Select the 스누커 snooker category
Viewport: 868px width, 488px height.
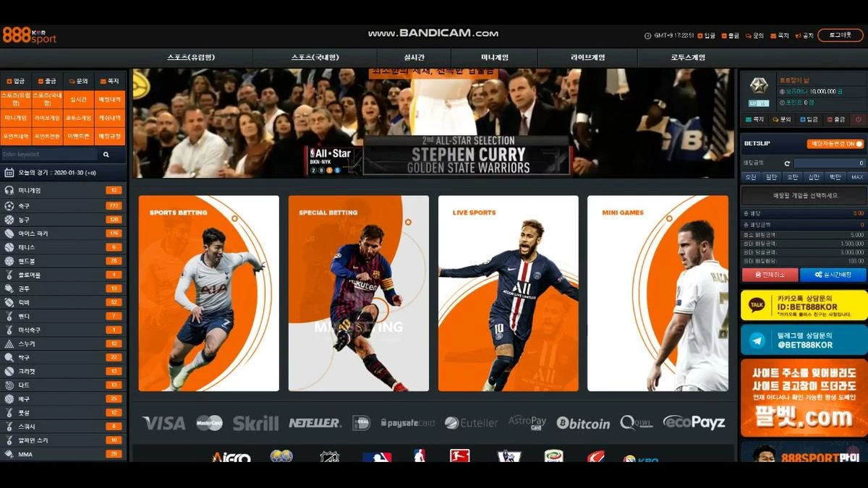tap(64, 343)
